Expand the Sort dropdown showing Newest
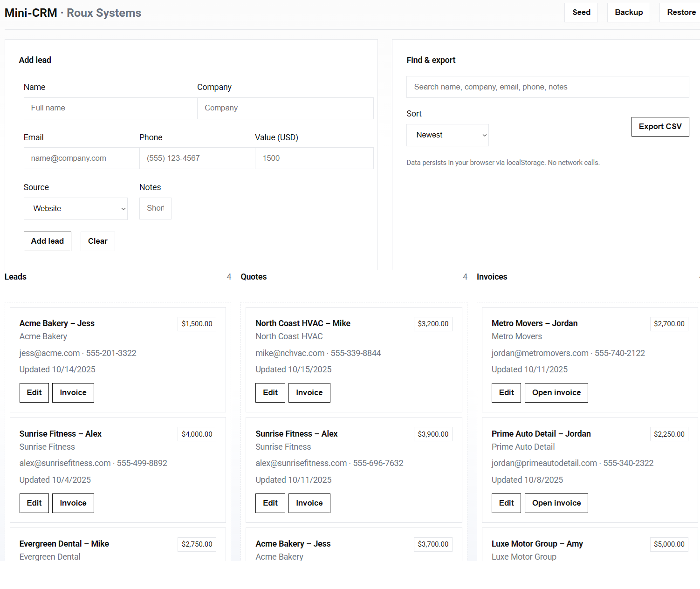The image size is (700, 589). coord(447,135)
